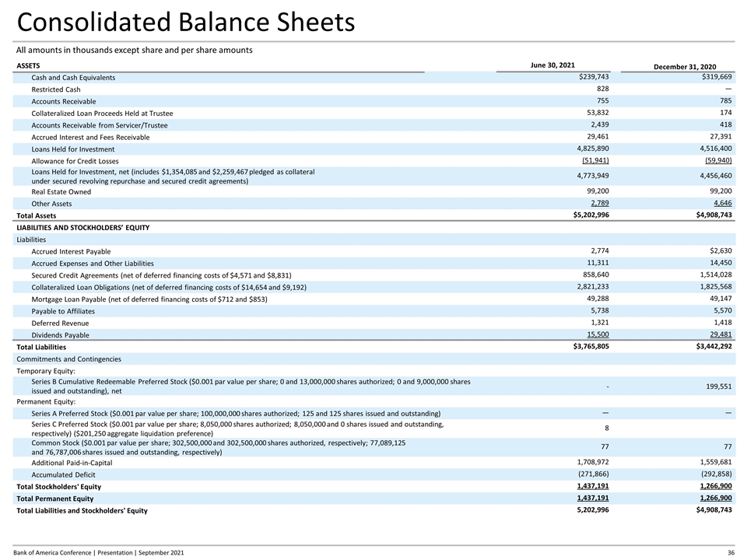The image size is (747, 560).
Task: Click the Collateralized Loan Obligations row label
Action: [169, 288]
